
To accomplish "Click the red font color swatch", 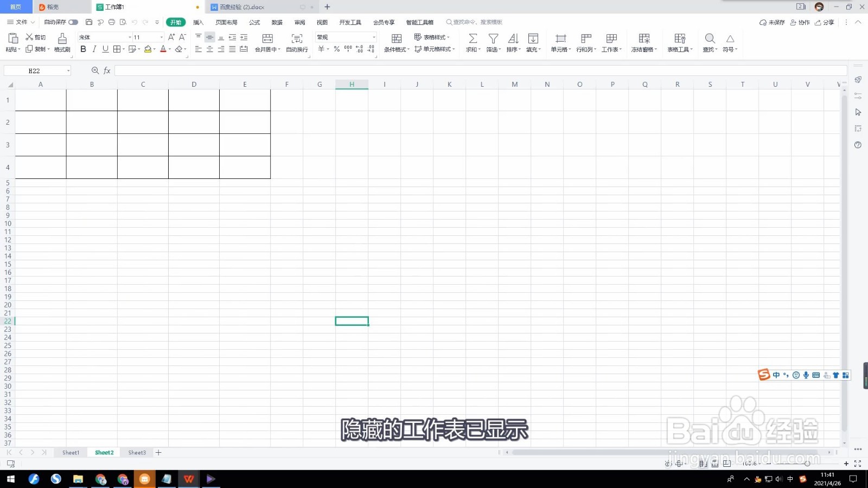I will (163, 49).
